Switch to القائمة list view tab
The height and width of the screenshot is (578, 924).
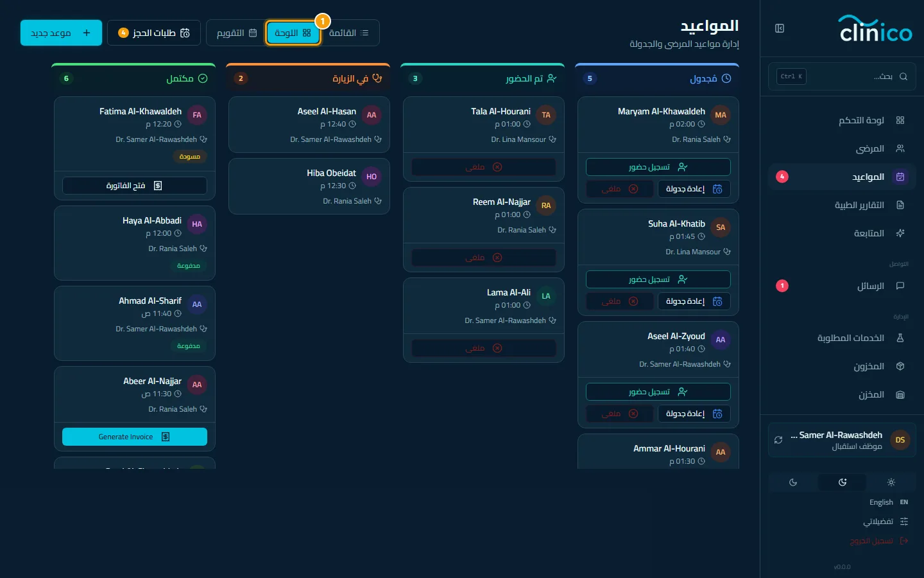(x=349, y=33)
